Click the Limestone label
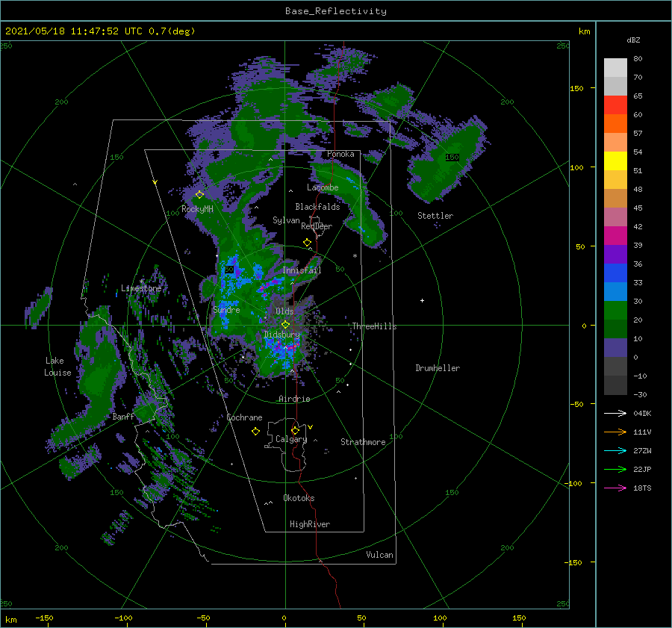The width and height of the screenshot is (672, 628). pyautogui.click(x=141, y=288)
